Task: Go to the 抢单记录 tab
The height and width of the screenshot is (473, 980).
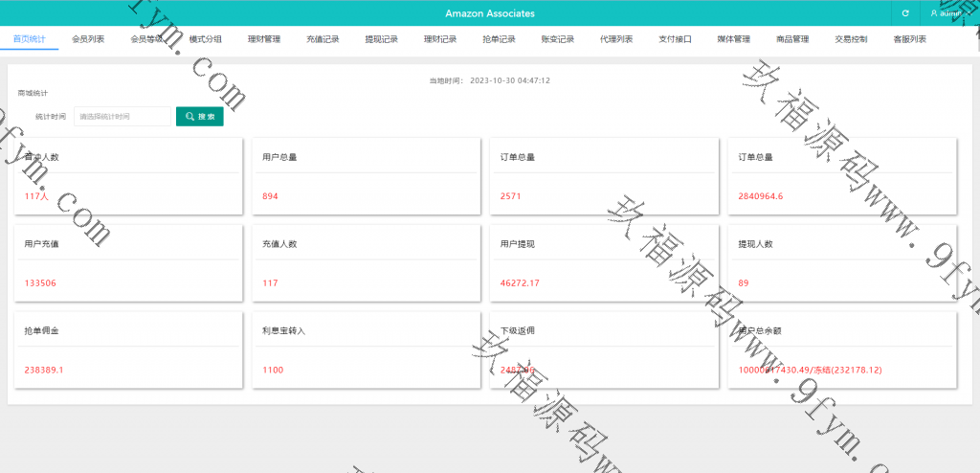Action: 499,39
